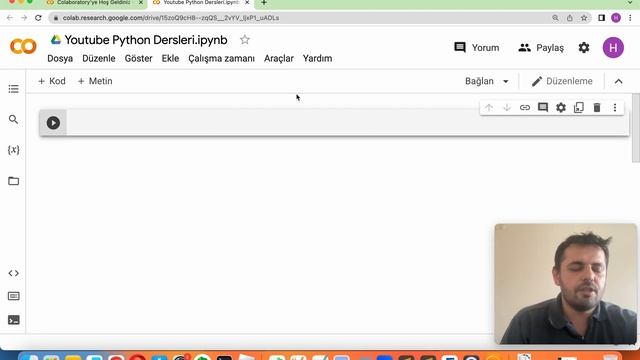Open the Files folder panel
This screenshot has height=360, width=640.
pos(13,181)
